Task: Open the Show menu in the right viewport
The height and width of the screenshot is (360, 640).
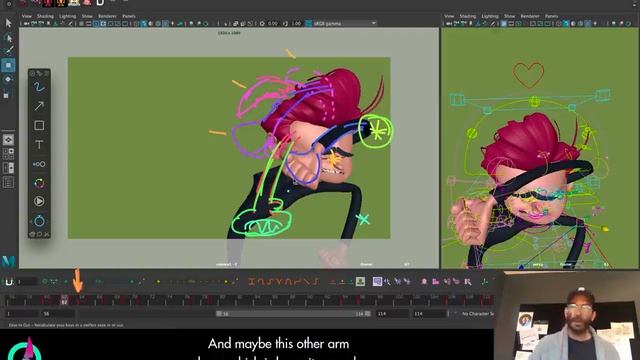Action: pyautogui.click(x=509, y=16)
